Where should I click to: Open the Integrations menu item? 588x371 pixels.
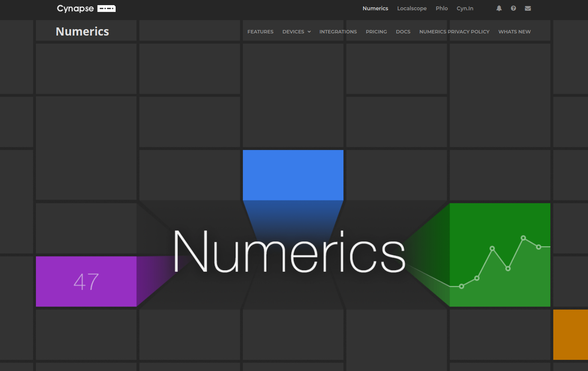[338, 32]
